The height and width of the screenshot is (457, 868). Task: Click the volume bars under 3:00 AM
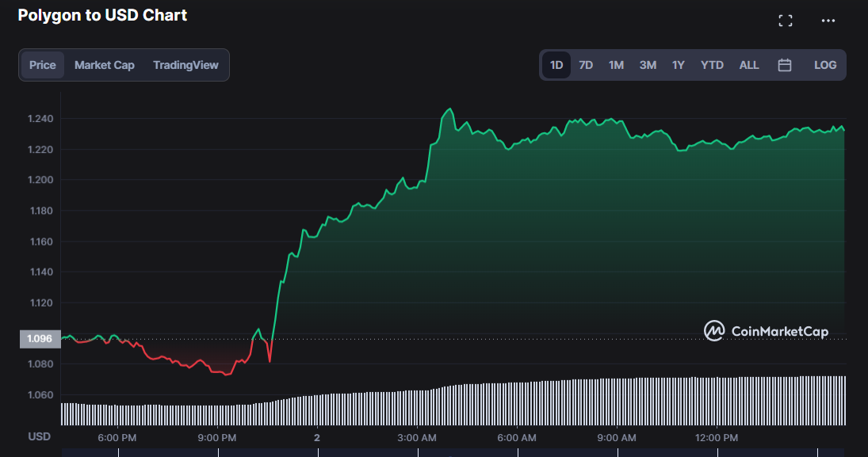click(x=417, y=408)
